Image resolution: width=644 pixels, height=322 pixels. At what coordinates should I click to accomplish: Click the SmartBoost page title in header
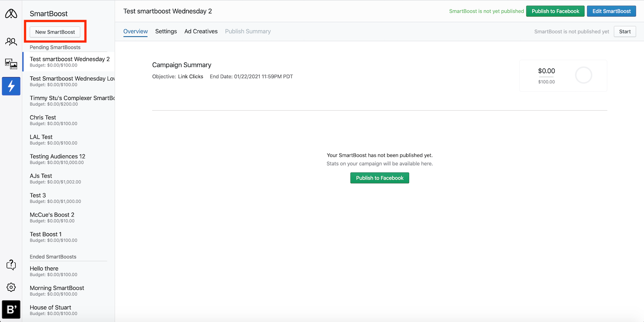168,11
